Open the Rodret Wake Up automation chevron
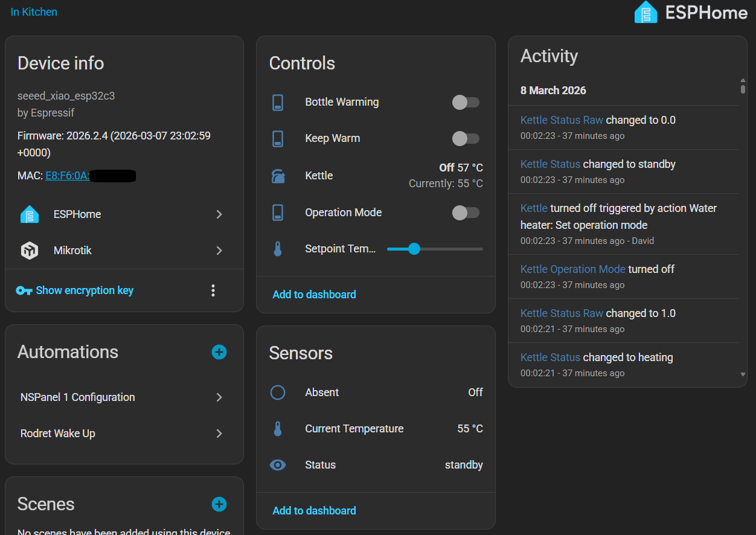Screen dimensions: 756x535 pyautogui.click(x=219, y=434)
